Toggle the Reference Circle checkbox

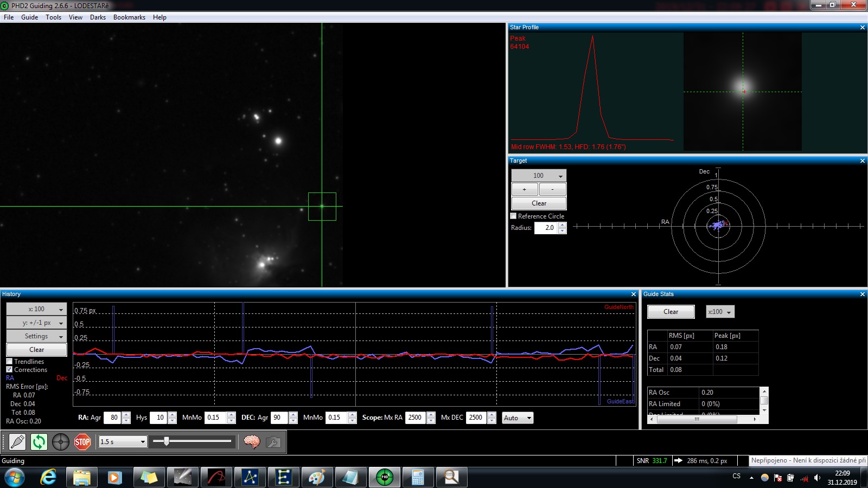click(x=513, y=216)
